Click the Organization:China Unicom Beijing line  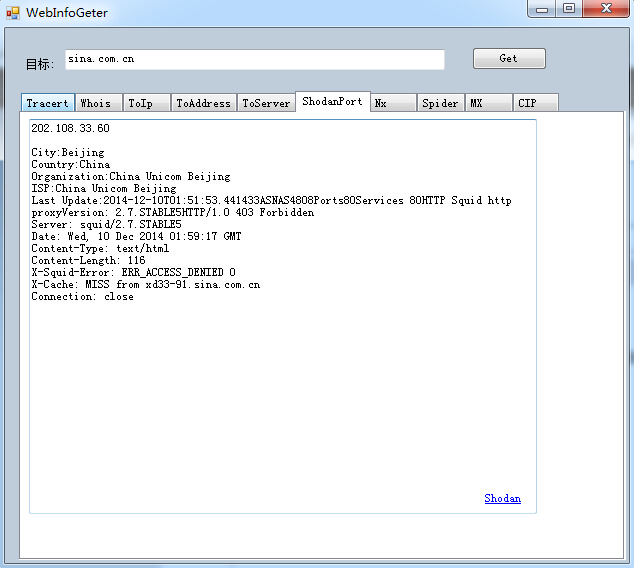pos(131,177)
